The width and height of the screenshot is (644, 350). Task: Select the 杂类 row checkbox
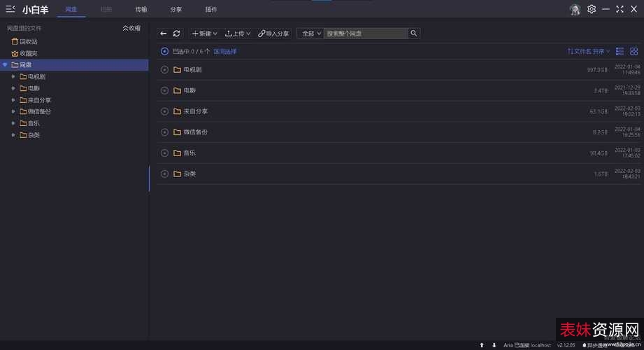pos(165,174)
